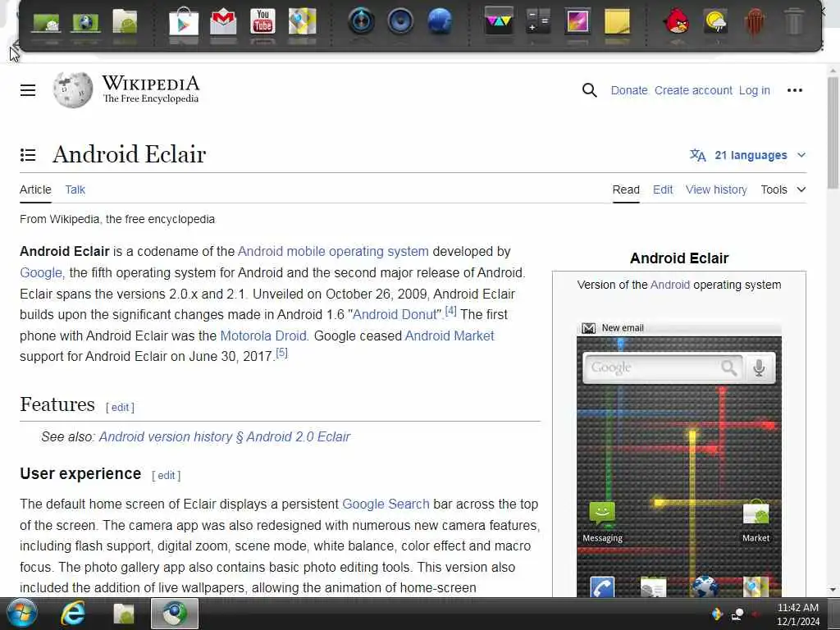Image resolution: width=840 pixels, height=630 pixels.
Task: Click the Log in link
Action: click(755, 90)
